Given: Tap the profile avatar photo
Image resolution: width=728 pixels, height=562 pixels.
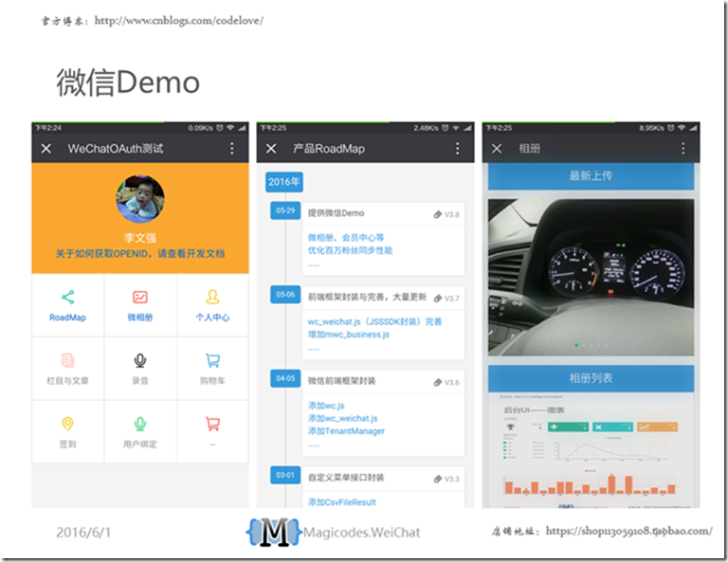Looking at the screenshot, I should click(x=139, y=199).
